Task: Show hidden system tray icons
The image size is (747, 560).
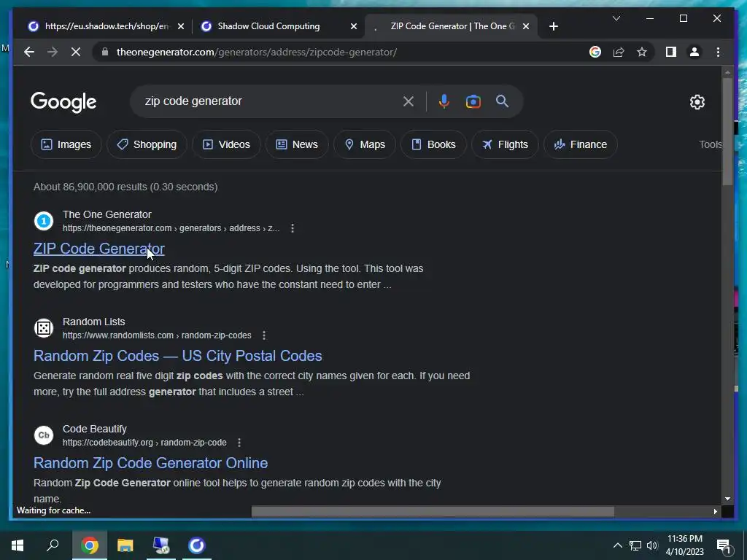Action: (x=617, y=545)
